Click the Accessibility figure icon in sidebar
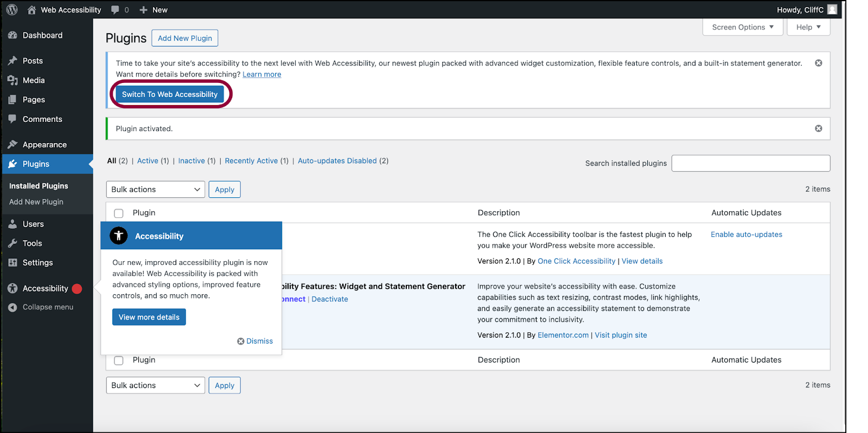This screenshot has height=433, width=868. coord(12,289)
